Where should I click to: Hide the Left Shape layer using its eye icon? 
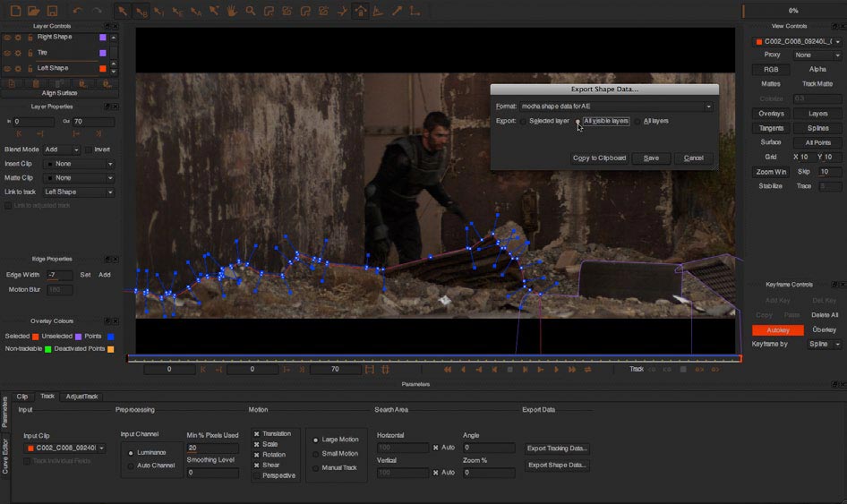click(7, 69)
